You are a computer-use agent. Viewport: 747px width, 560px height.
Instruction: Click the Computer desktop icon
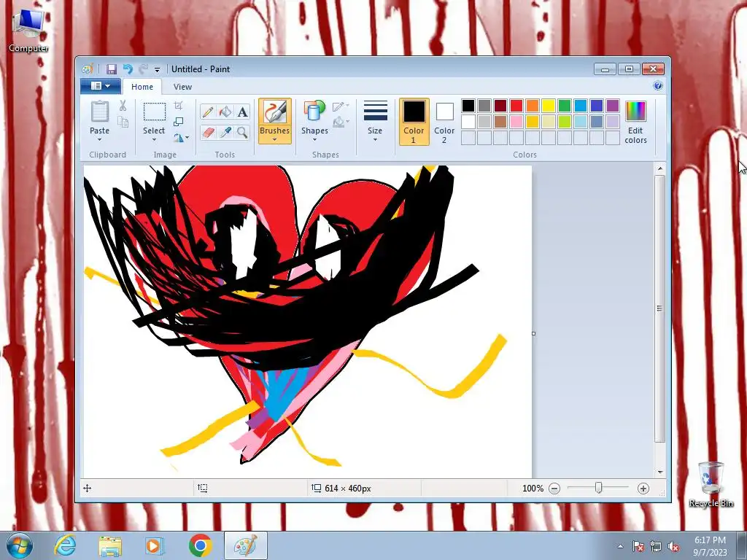[x=28, y=31]
